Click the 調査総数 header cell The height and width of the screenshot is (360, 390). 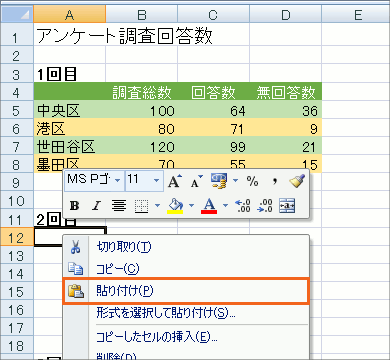[x=142, y=92]
